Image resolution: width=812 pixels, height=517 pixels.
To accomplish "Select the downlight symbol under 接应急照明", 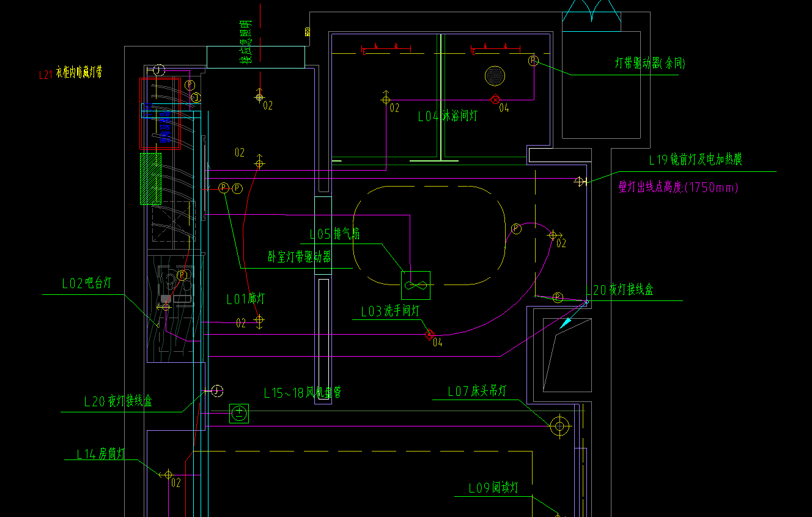I will point(259,97).
